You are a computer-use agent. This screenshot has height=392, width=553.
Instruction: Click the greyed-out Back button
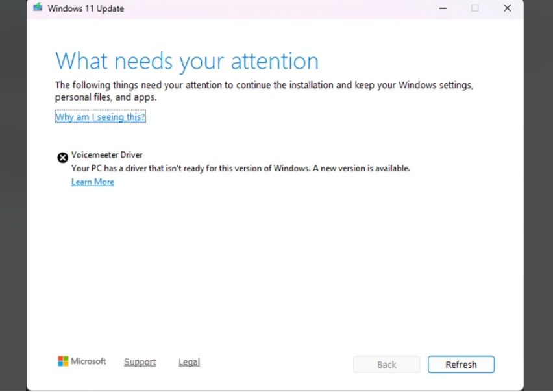click(x=387, y=364)
